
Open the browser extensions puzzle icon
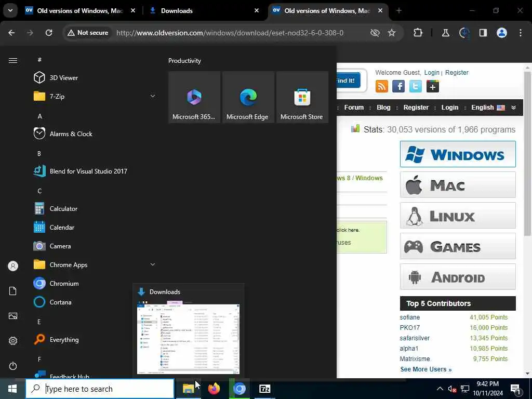[x=418, y=33]
